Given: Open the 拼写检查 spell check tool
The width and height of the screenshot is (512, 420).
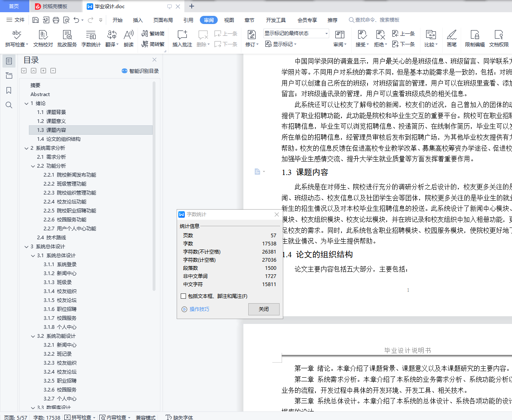Looking at the screenshot, I should coord(17,39).
